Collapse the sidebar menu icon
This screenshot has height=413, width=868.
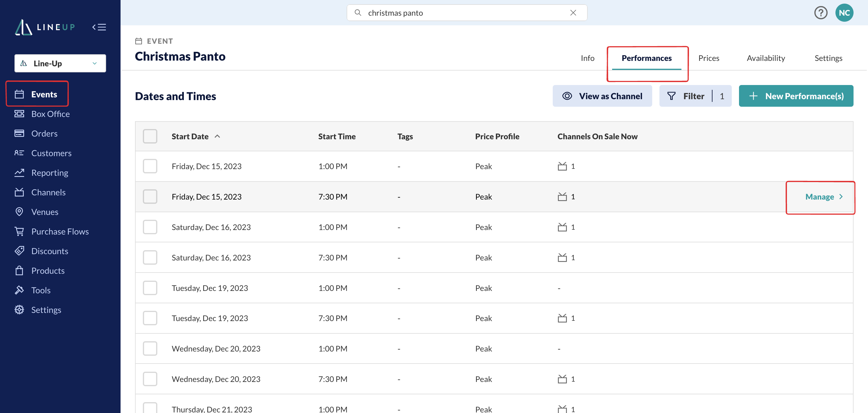pos(99,27)
